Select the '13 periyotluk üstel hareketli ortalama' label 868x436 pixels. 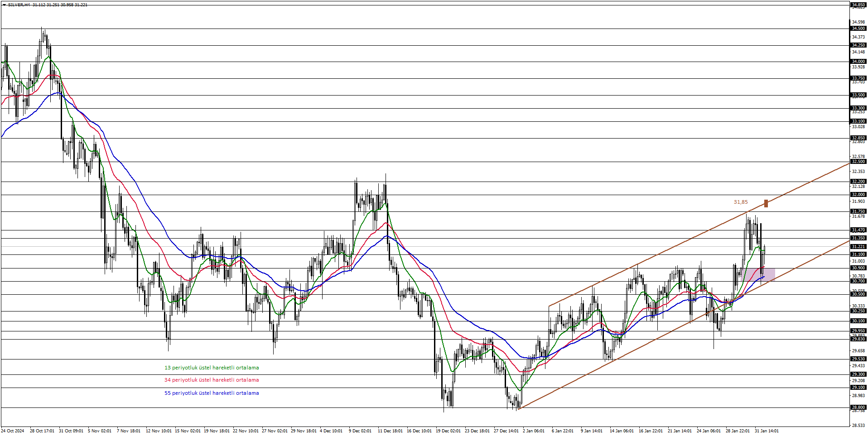pos(212,368)
